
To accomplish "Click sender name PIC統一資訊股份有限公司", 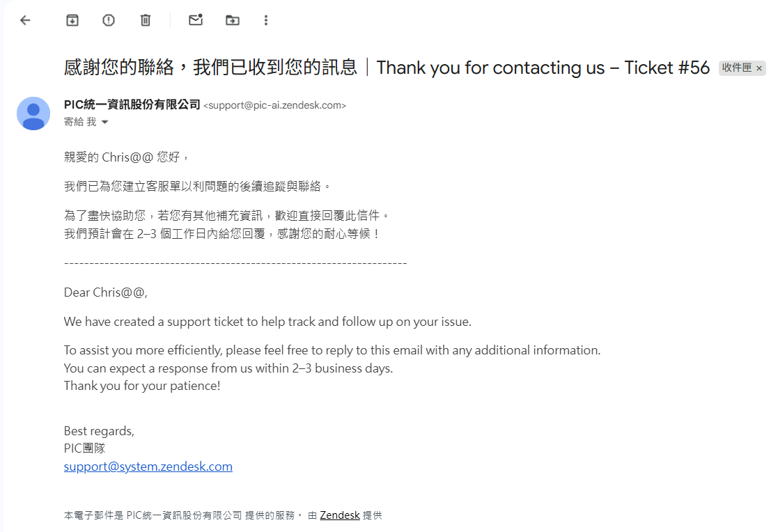I will click(x=132, y=105).
